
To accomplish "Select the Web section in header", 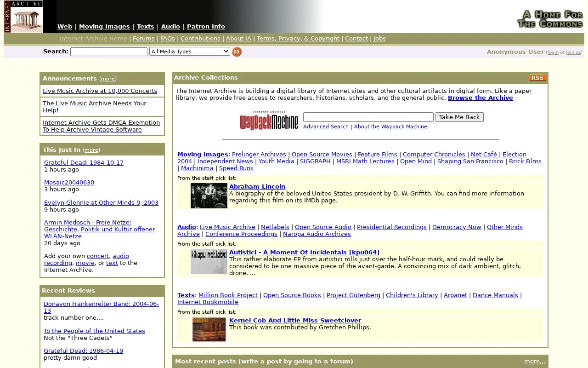I will click(65, 26).
